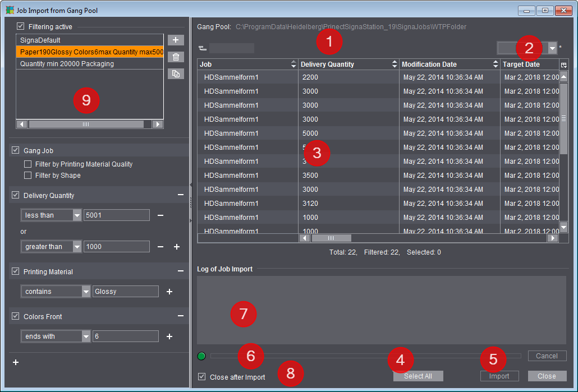Click the job table horizontal scrollbar thumb
Viewport: 578px width, 392px height.
(331, 238)
